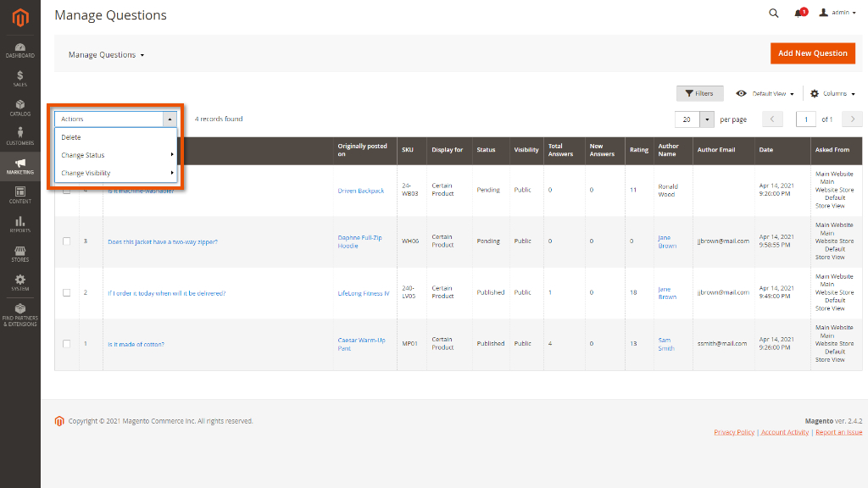
Task: Click the Magento logo in the sidebar
Action: click(20, 18)
